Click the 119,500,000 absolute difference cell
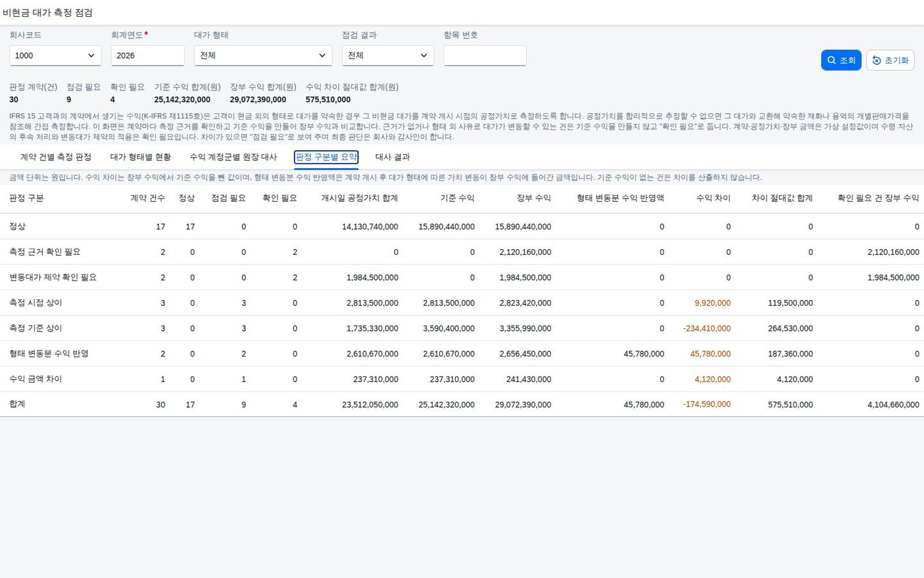Image resolution: width=924 pixels, height=578 pixels. tap(791, 303)
